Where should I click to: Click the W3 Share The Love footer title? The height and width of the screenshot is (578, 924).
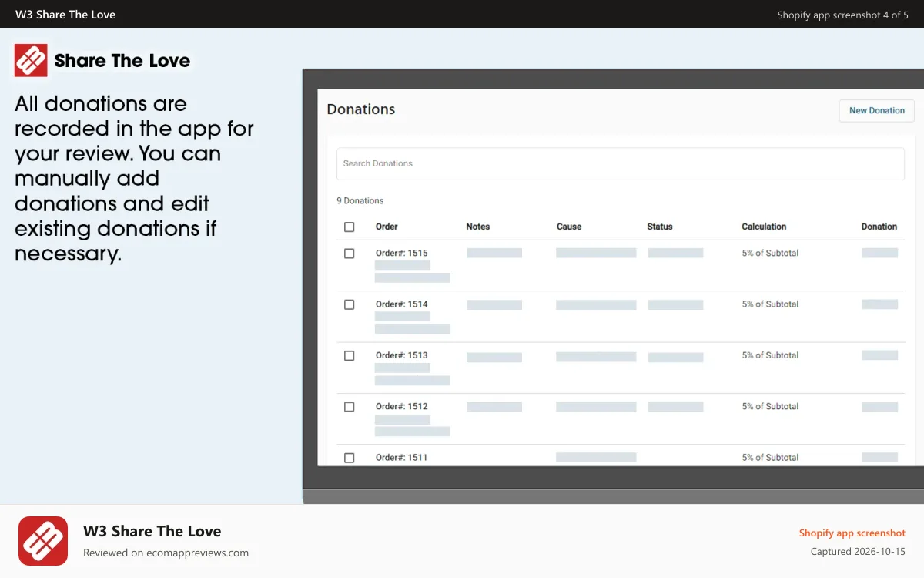click(x=152, y=531)
